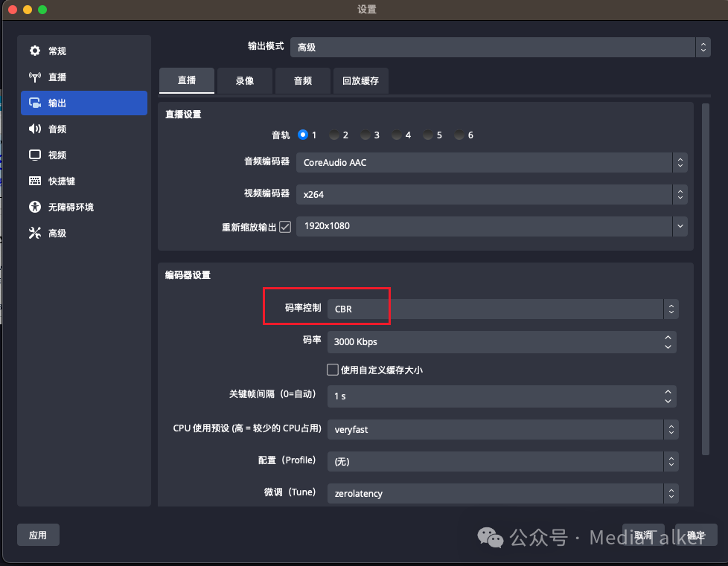
Task: Open the 常规 settings section
Action: point(52,51)
